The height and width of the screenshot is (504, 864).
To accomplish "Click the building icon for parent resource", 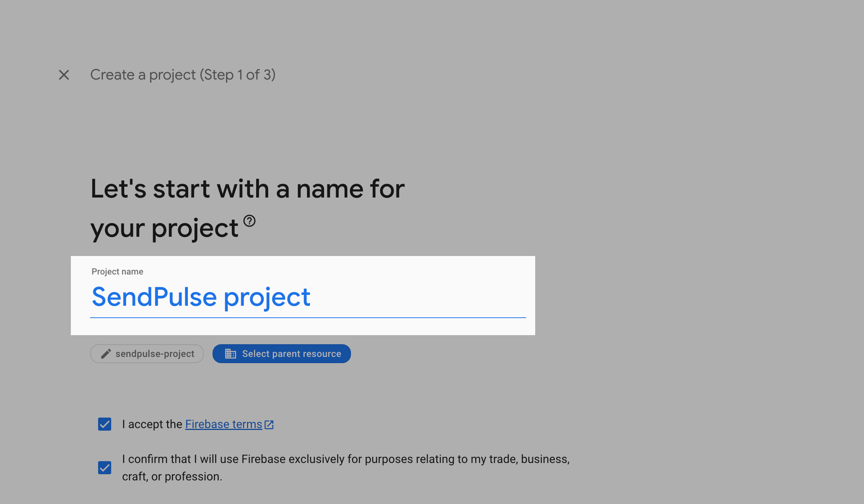I will 230,354.
